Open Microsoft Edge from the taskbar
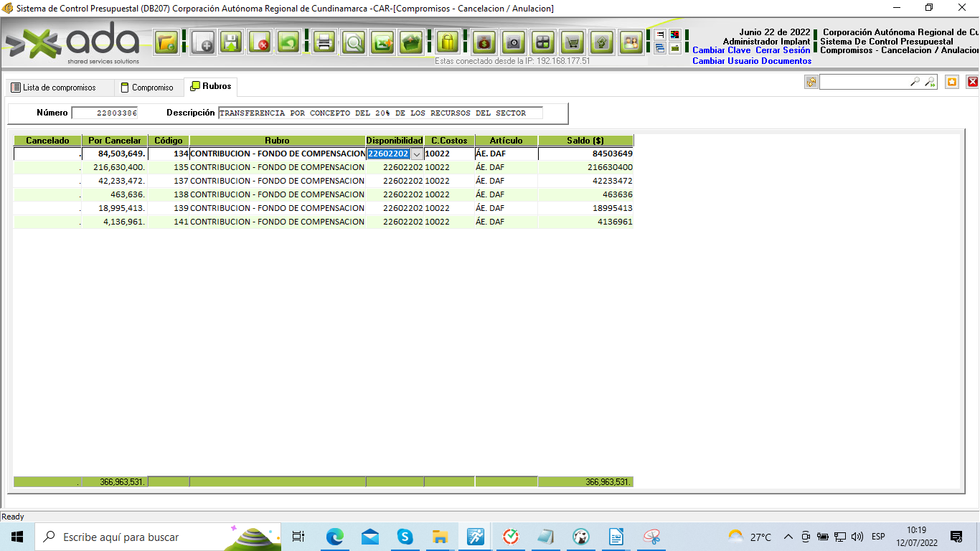The height and width of the screenshot is (551, 980). point(335,537)
